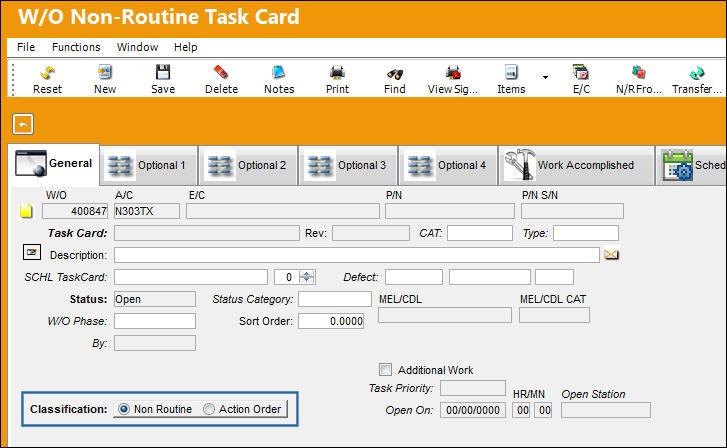Click the Status field showing Open
Image resolution: width=727 pixels, height=448 pixels.
pos(155,299)
